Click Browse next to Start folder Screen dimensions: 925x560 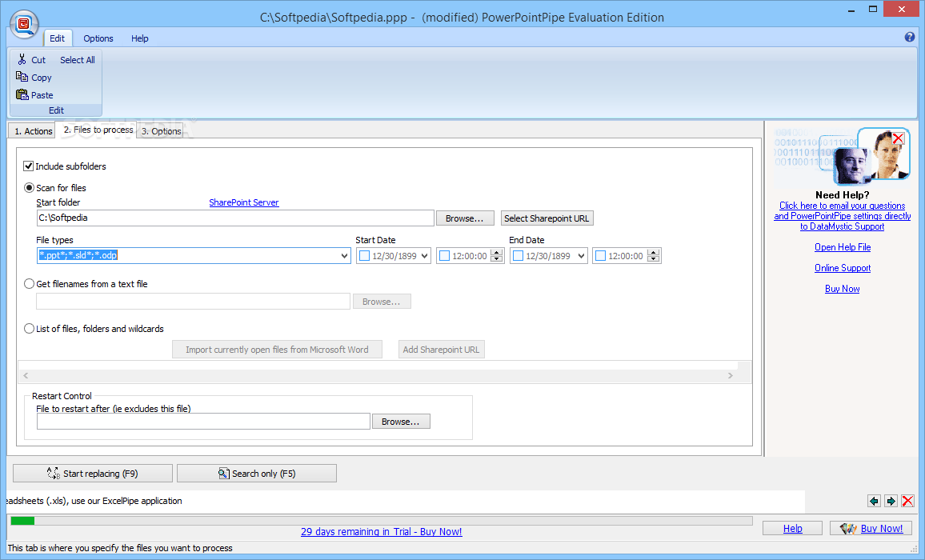point(465,218)
